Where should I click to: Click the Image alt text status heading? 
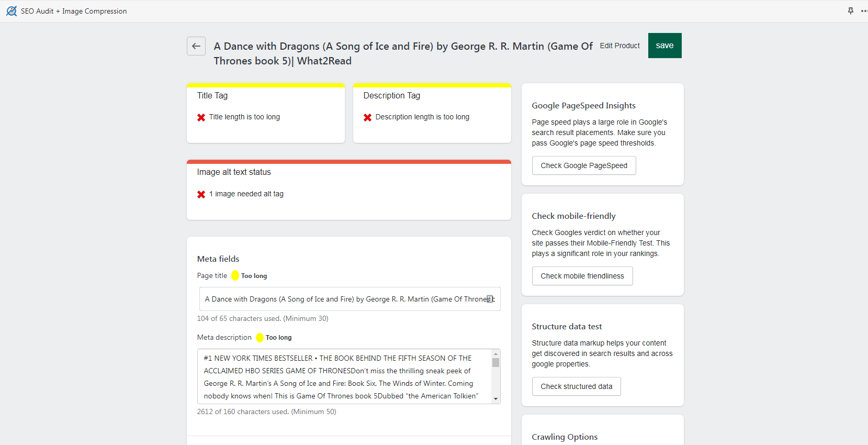pos(234,172)
